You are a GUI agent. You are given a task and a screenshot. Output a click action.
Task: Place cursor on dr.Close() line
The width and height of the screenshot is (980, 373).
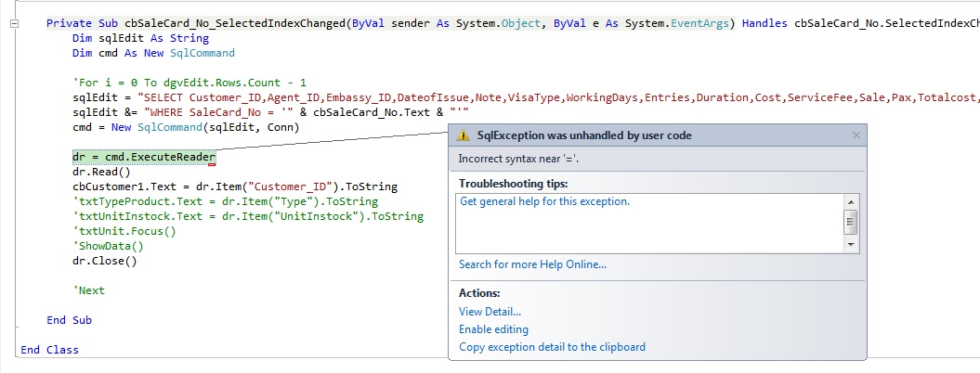[x=104, y=261]
